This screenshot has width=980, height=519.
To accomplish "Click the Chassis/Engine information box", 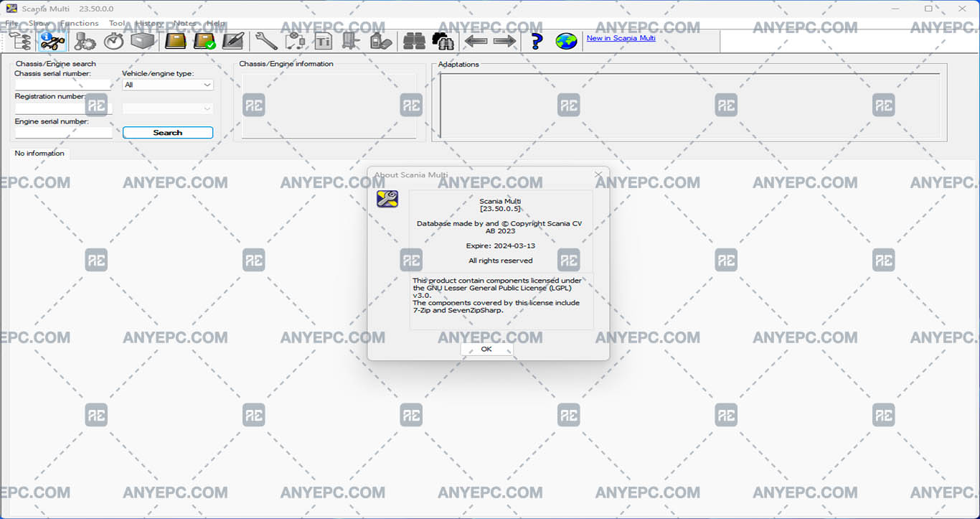I will pyautogui.click(x=329, y=106).
